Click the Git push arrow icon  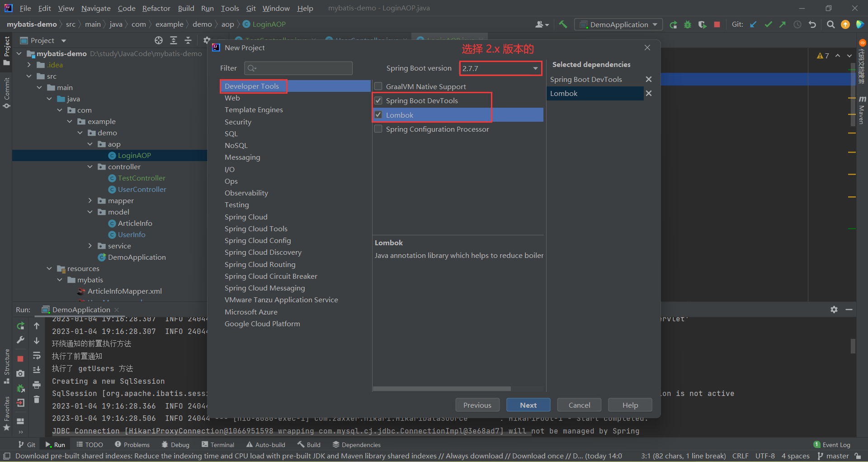(782, 24)
